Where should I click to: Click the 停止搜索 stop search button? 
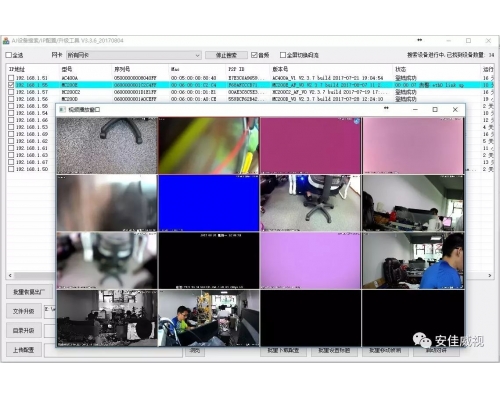[x=226, y=55]
